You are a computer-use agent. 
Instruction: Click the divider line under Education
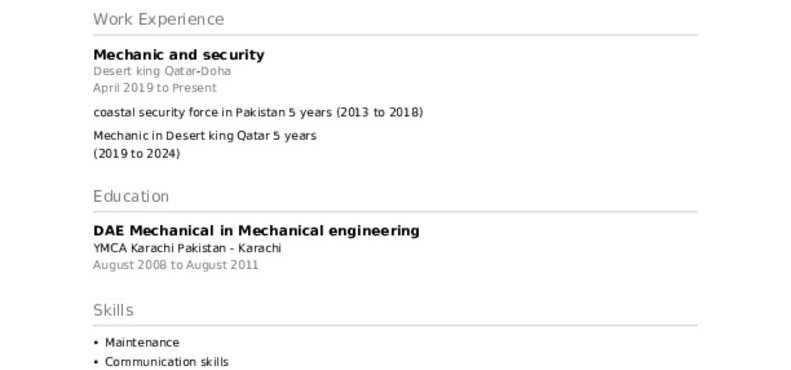point(396,212)
